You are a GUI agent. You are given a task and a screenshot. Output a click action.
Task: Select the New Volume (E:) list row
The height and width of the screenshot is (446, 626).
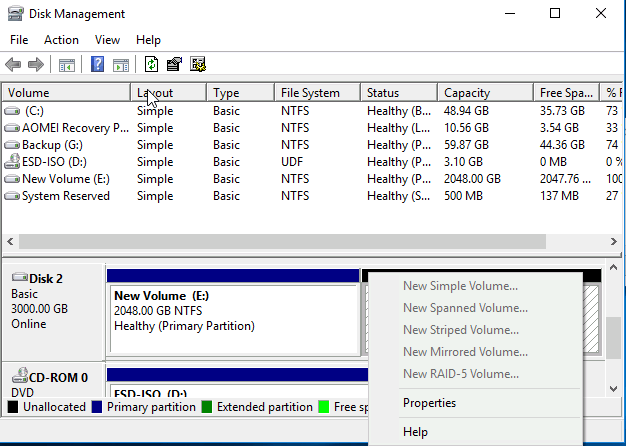(311, 179)
